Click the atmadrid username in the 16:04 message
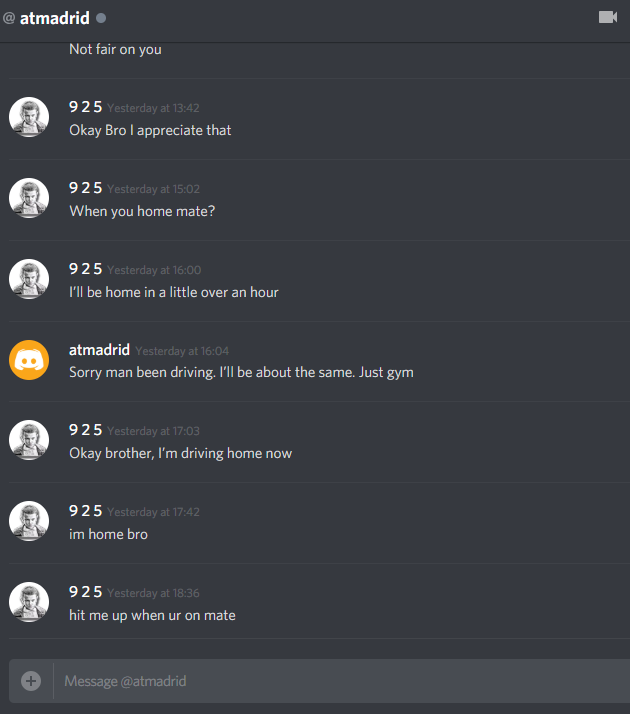The width and height of the screenshot is (630, 714). pyautogui.click(x=99, y=350)
